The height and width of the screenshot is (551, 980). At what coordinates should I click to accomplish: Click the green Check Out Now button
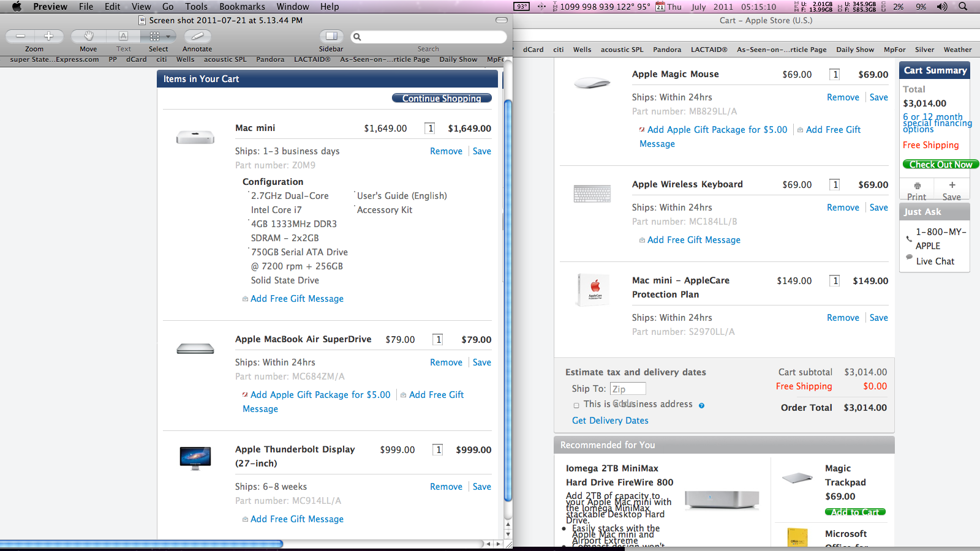(941, 164)
